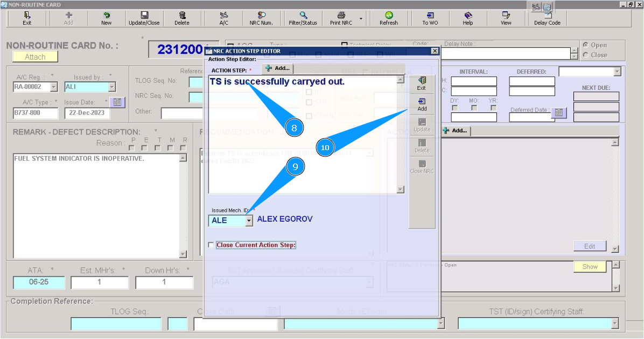
Task: Click the Update/Close save icon
Action: pos(144,15)
